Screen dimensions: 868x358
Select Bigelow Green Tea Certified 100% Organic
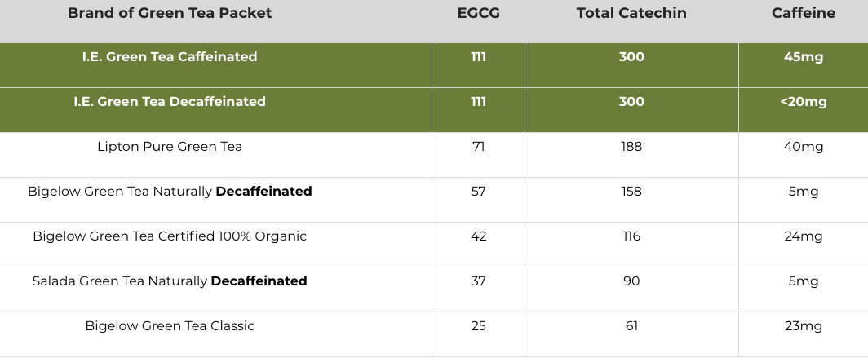click(x=170, y=236)
